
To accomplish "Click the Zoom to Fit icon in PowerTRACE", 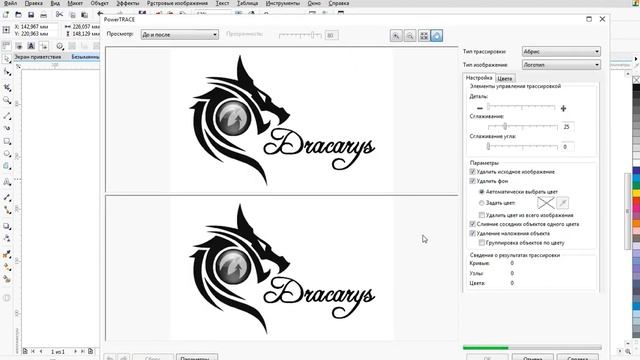I will [424, 36].
